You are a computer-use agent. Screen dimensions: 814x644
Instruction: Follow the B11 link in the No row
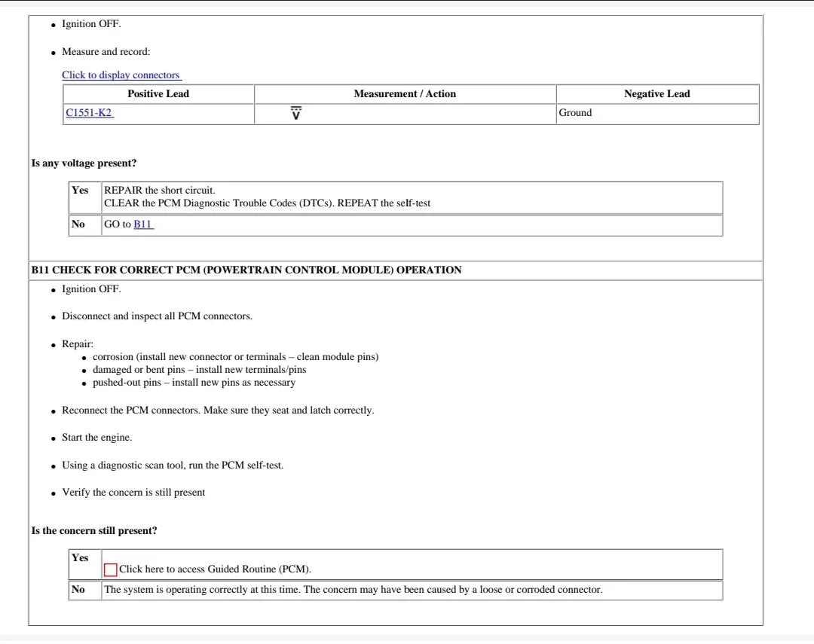tap(143, 224)
